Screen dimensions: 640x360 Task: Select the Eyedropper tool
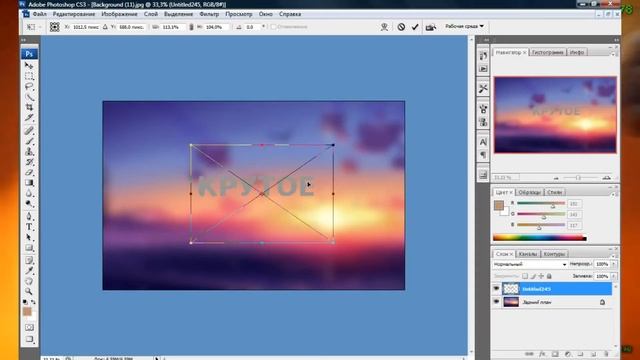(29, 271)
